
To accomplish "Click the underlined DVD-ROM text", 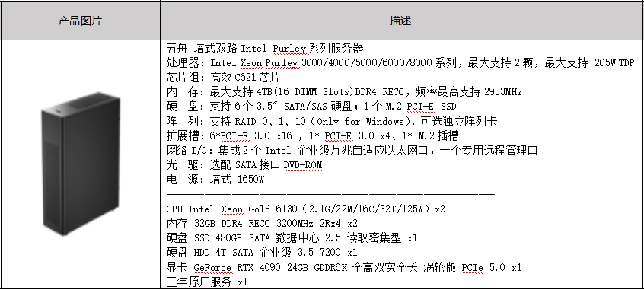I will click(x=303, y=165).
